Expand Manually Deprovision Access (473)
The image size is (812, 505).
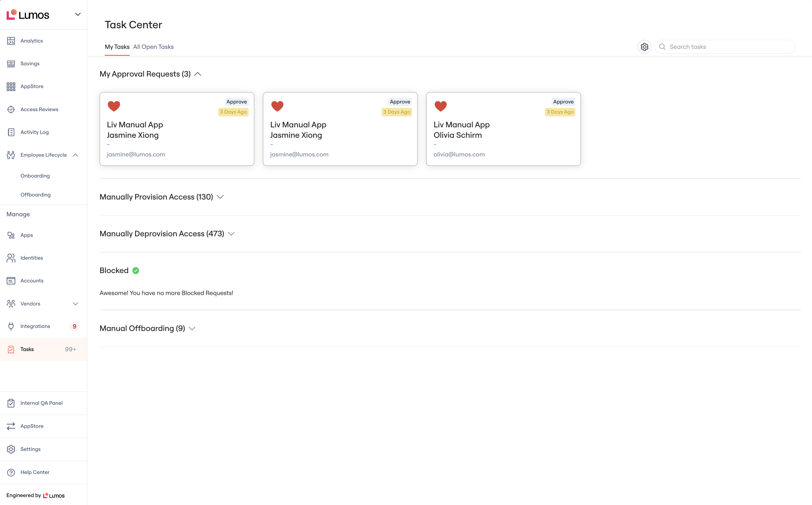coord(231,234)
